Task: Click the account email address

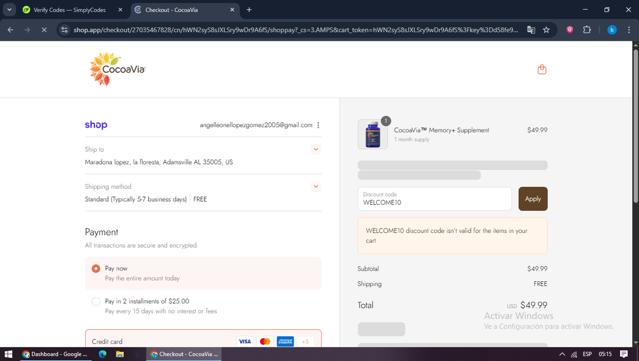Action: click(x=256, y=125)
